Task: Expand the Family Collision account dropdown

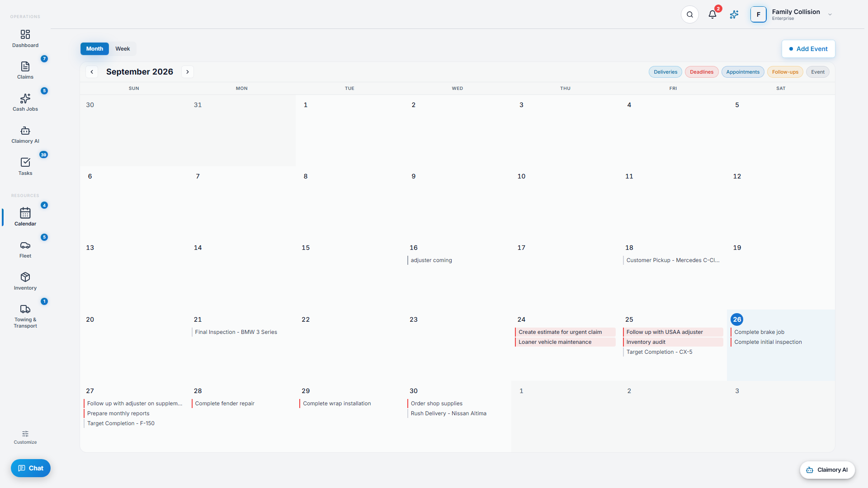Action: coord(830,14)
